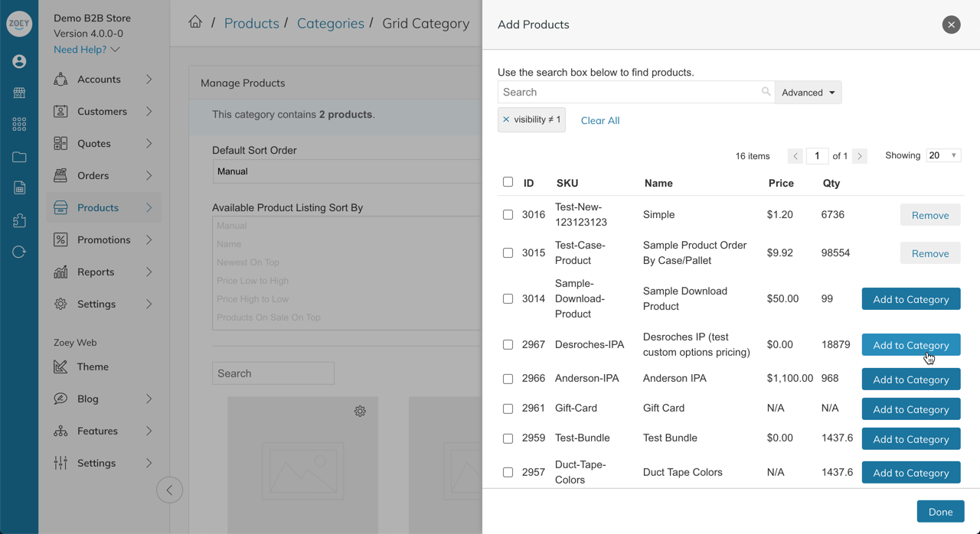The image size is (980, 534).
Task: Open the Orders sidebar menu
Action: pos(103,176)
